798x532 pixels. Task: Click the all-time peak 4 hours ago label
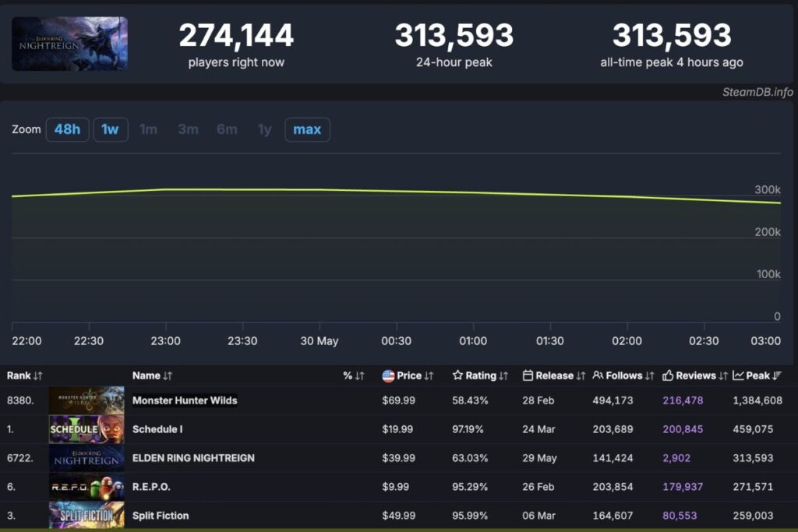[672, 62]
